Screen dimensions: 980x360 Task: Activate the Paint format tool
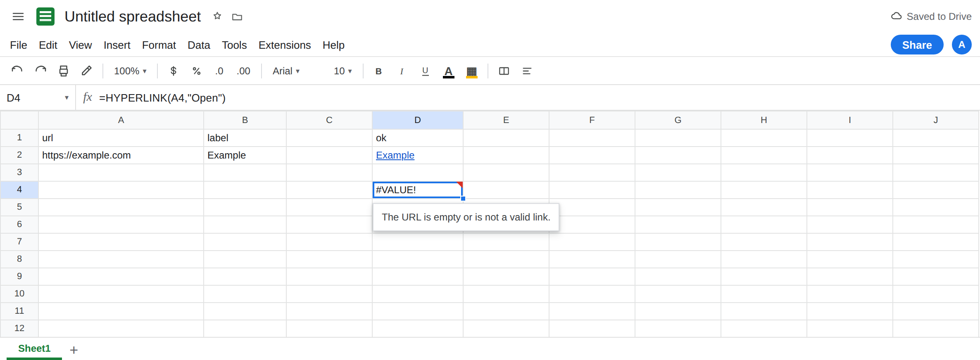[x=86, y=71]
